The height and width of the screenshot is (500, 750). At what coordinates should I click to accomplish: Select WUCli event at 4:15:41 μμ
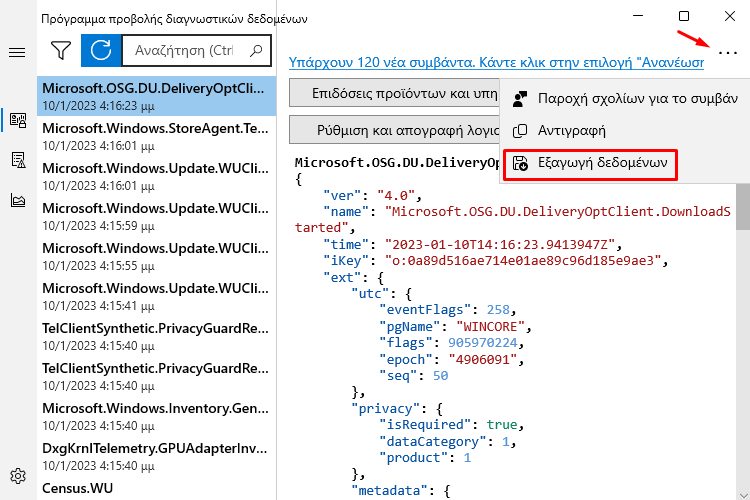[156, 296]
